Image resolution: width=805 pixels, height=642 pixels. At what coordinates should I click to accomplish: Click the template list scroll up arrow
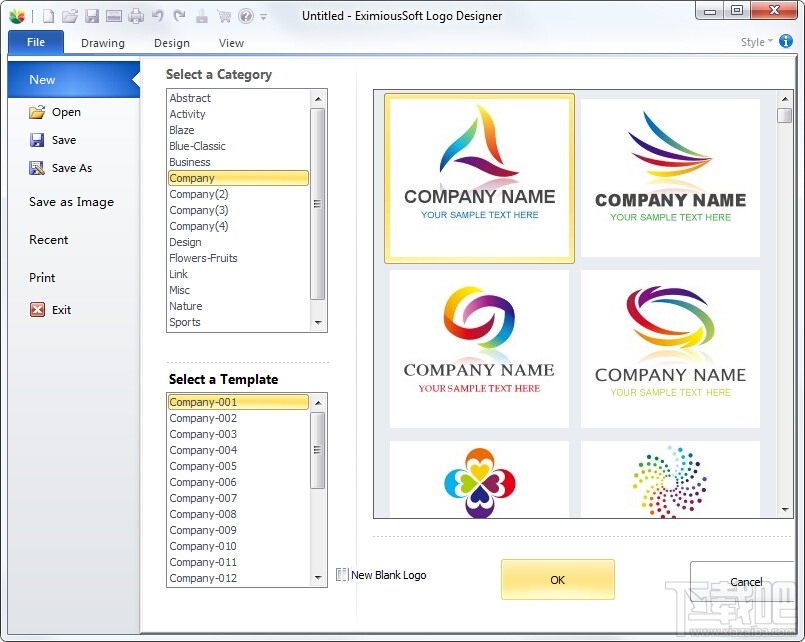318,402
